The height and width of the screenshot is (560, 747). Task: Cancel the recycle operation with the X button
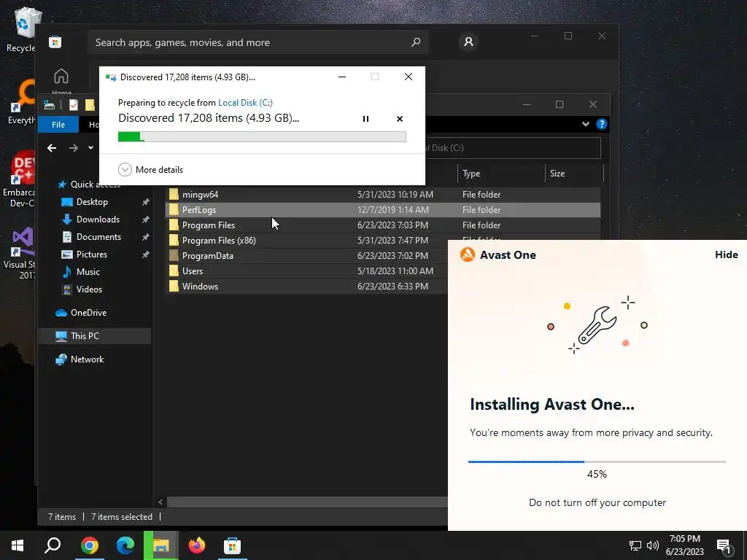click(x=400, y=119)
